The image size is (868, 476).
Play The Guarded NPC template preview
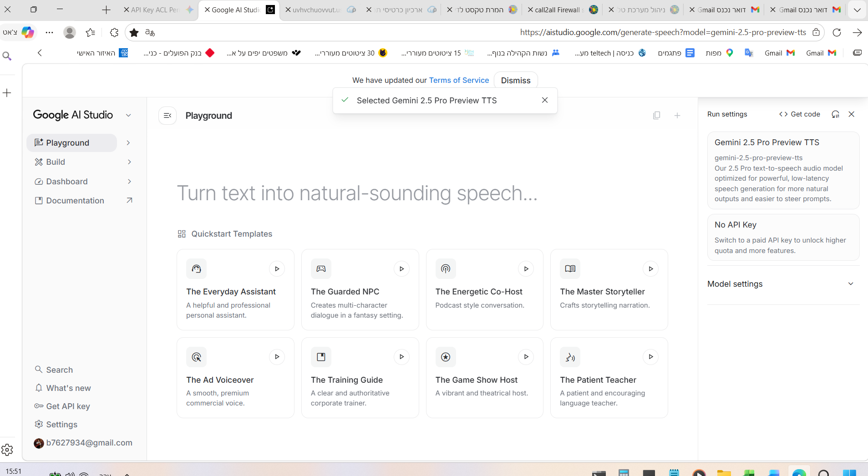pos(401,269)
